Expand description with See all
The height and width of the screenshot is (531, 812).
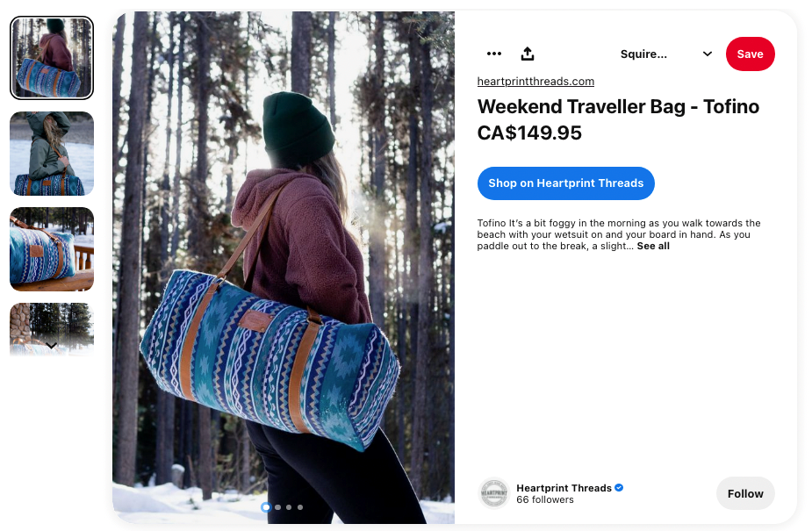pos(653,247)
